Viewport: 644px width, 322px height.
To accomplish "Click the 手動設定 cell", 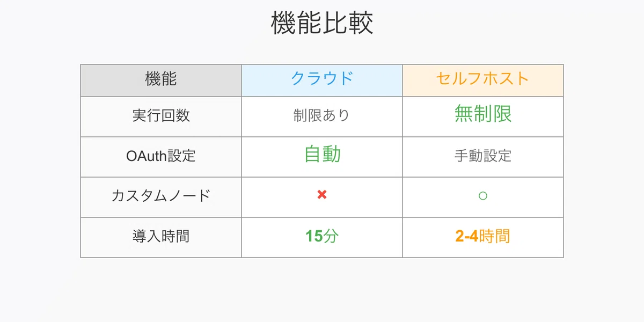I will (x=483, y=157).
